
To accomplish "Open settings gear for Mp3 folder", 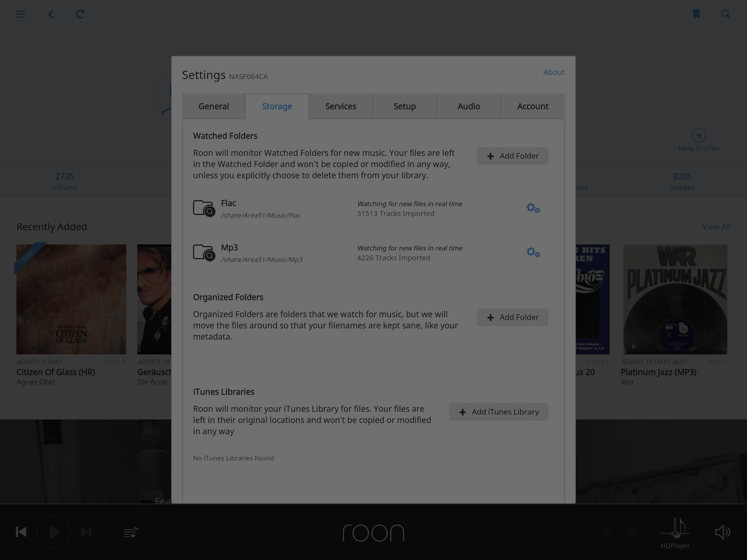I will click(x=533, y=252).
